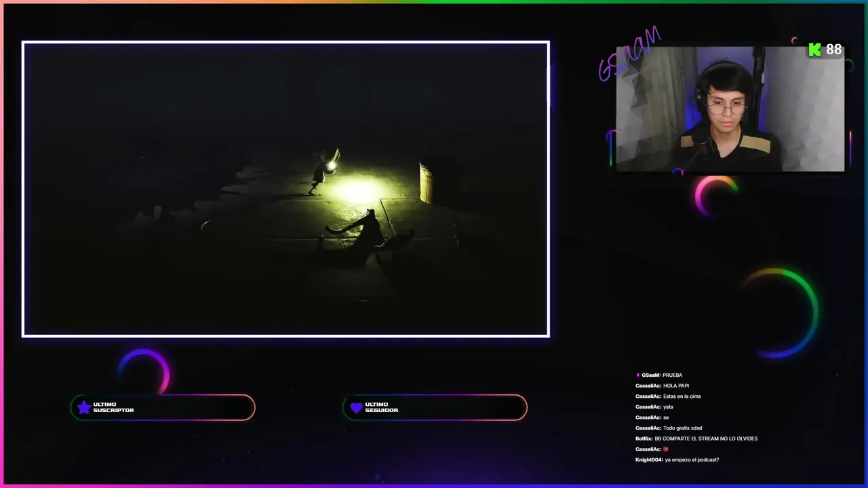Click the chat message "GSaaM: PRUEBA"

click(x=658, y=375)
